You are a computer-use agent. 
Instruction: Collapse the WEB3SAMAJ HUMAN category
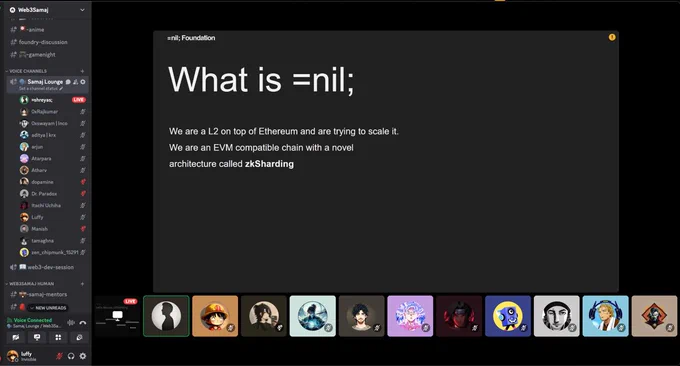tap(32, 284)
